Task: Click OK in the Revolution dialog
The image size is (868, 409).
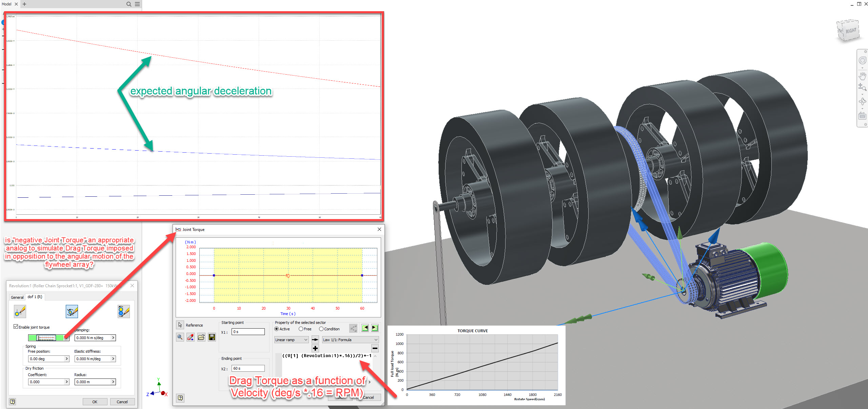Action: [95, 402]
